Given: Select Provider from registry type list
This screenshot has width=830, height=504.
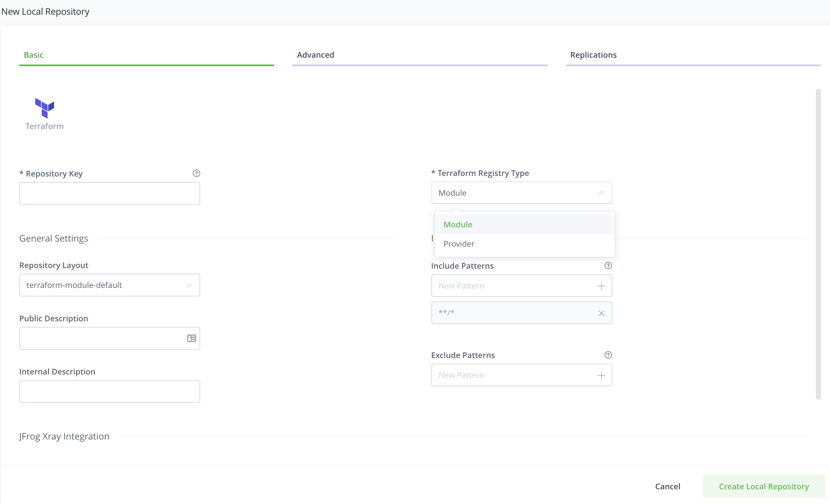Looking at the screenshot, I should click(459, 244).
